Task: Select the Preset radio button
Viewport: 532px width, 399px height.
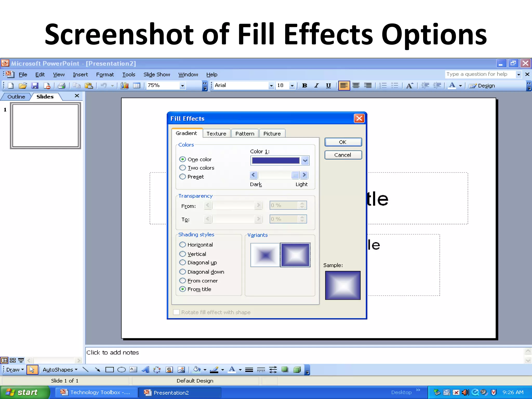Action: tap(183, 176)
